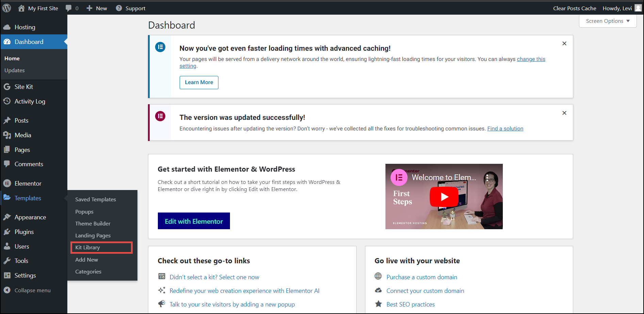Open Theme Builder submenu item
The width and height of the screenshot is (644, 314).
click(x=93, y=224)
